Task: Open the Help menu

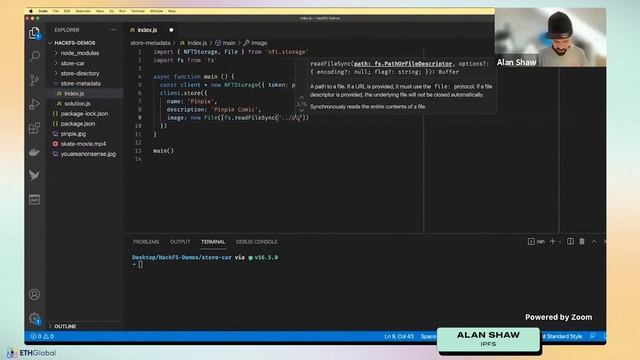Action: (x=172, y=11)
